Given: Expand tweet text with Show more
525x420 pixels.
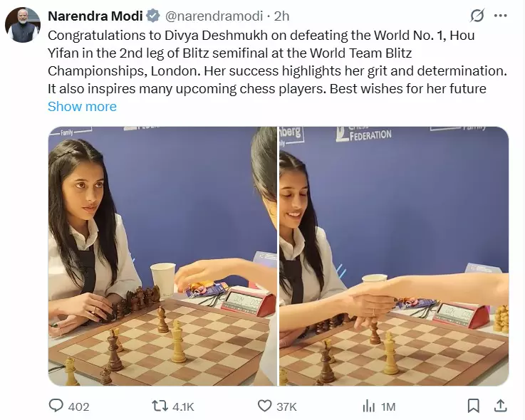Looking at the screenshot, I should [82, 106].
